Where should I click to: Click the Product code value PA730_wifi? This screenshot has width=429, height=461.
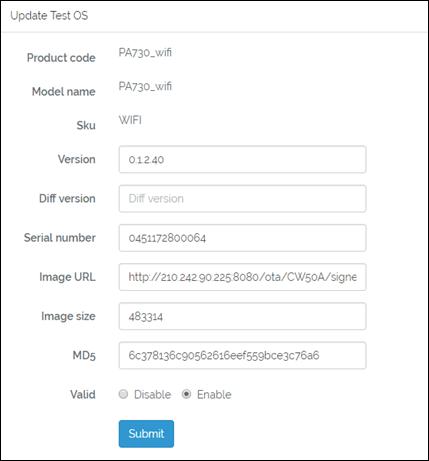(x=145, y=52)
